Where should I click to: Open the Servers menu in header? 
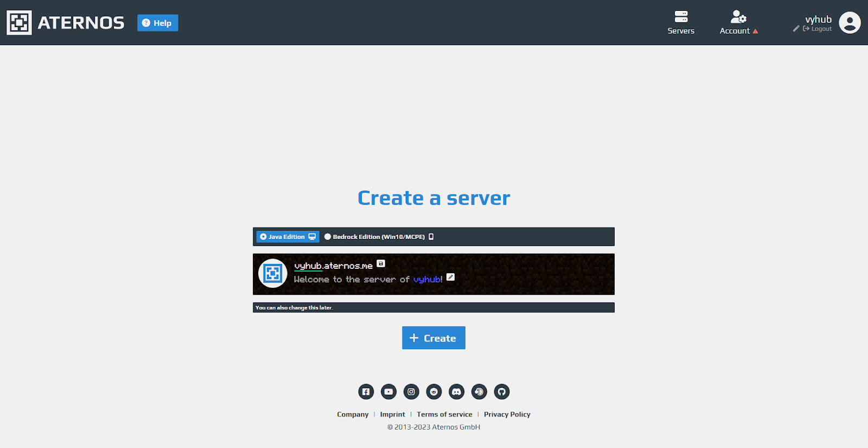click(681, 23)
